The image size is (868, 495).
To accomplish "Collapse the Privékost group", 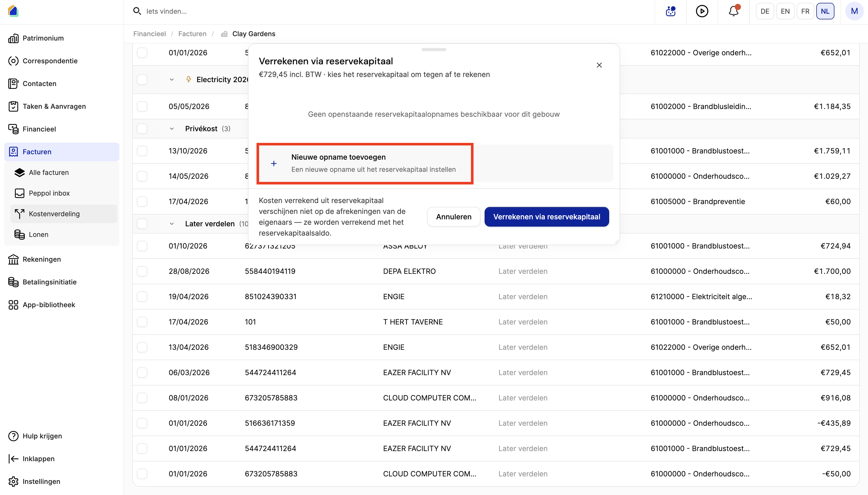I will pyautogui.click(x=172, y=128).
